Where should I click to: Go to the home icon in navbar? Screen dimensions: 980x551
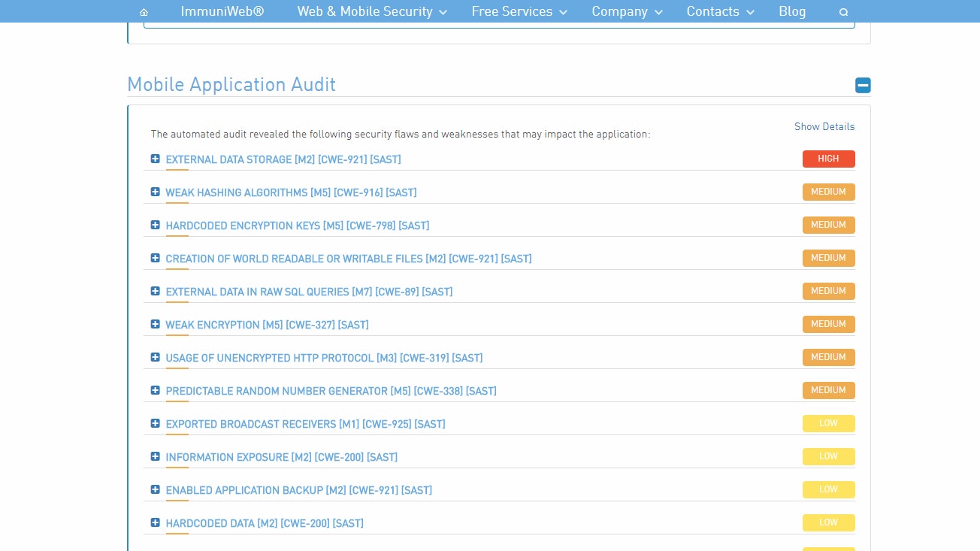[x=144, y=12]
